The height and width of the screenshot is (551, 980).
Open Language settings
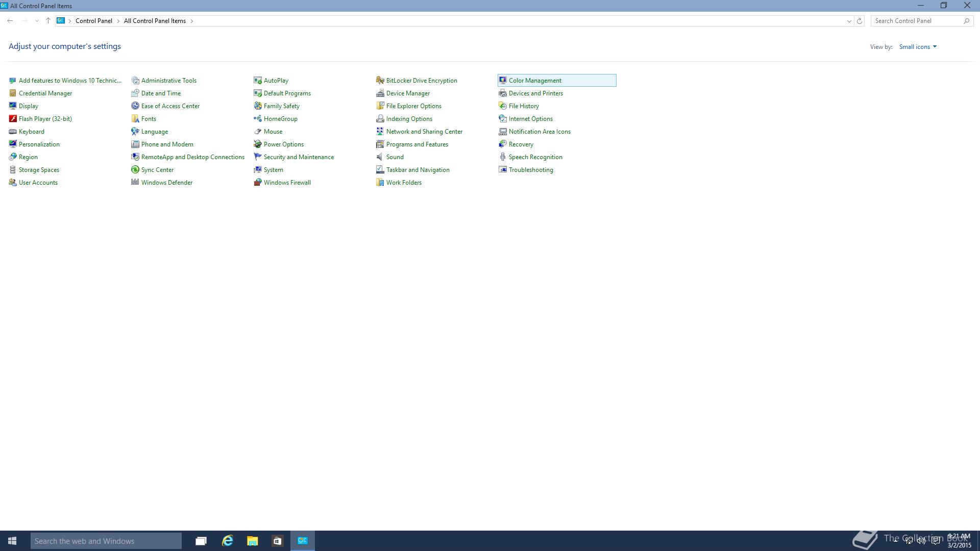pyautogui.click(x=155, y=132)
